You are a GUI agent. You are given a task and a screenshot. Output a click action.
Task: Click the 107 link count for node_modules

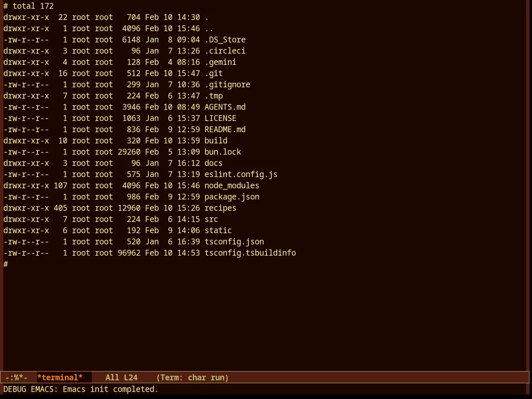pyautogui.click(x=60, y=186)
